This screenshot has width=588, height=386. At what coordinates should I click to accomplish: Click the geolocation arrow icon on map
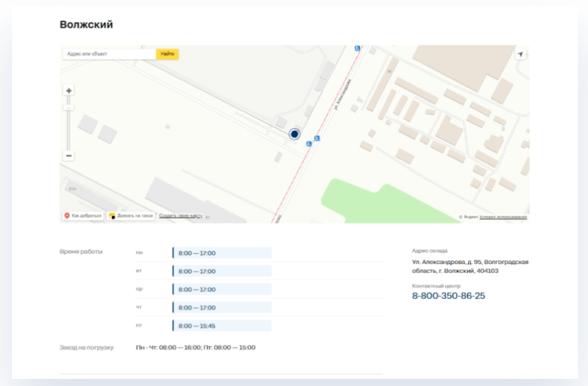(520, 55)
